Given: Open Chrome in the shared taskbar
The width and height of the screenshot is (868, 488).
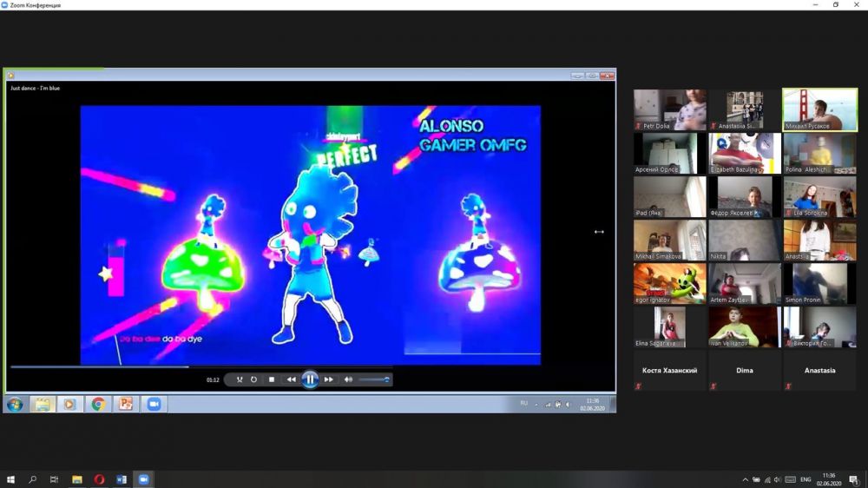Looking at the screenshot, I should tap(98, 405).
